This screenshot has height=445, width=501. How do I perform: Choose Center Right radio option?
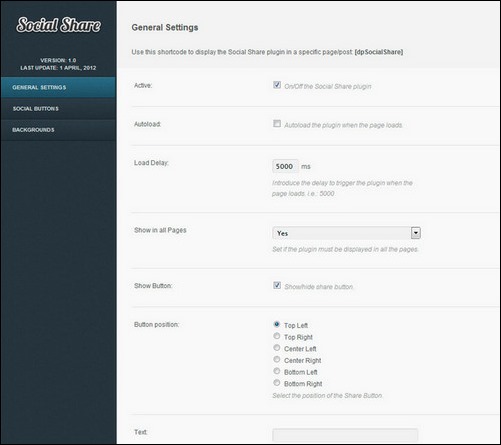point(277,359)
